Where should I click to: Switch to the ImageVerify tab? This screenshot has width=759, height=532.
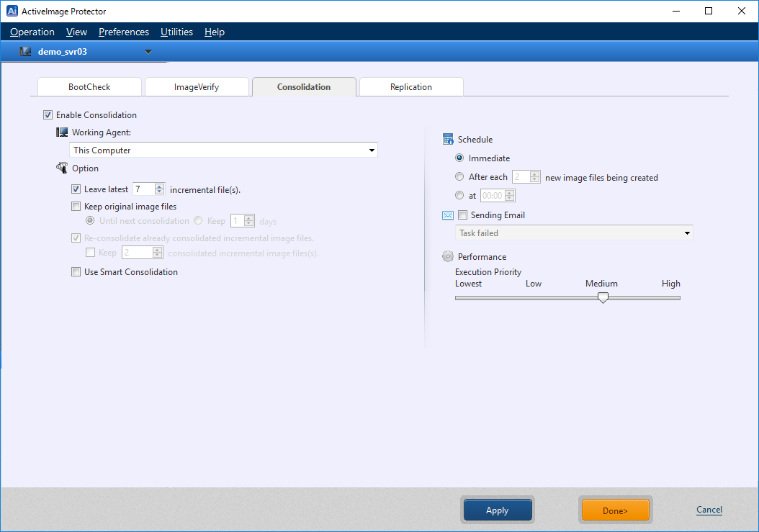(x=197, y=87)
